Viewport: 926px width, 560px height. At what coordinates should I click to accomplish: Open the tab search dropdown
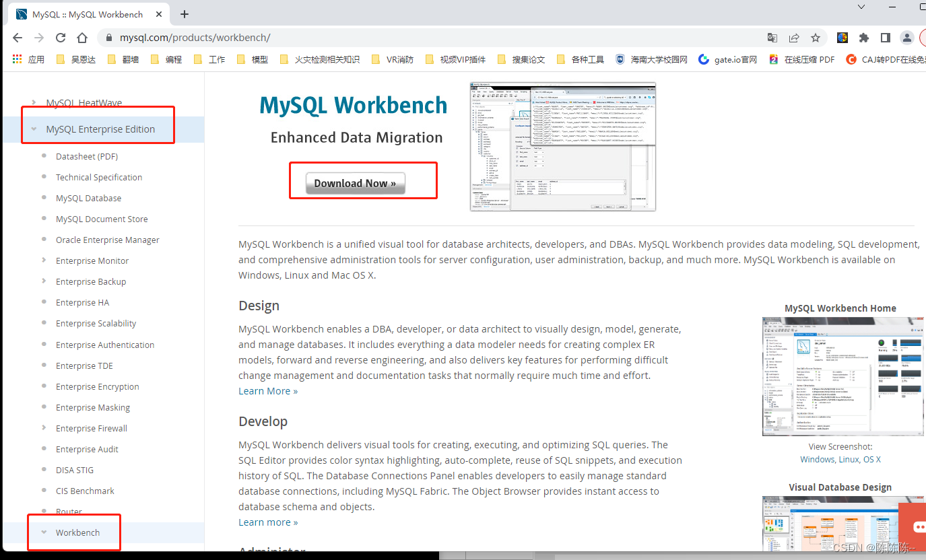click(x=861, y=6)
